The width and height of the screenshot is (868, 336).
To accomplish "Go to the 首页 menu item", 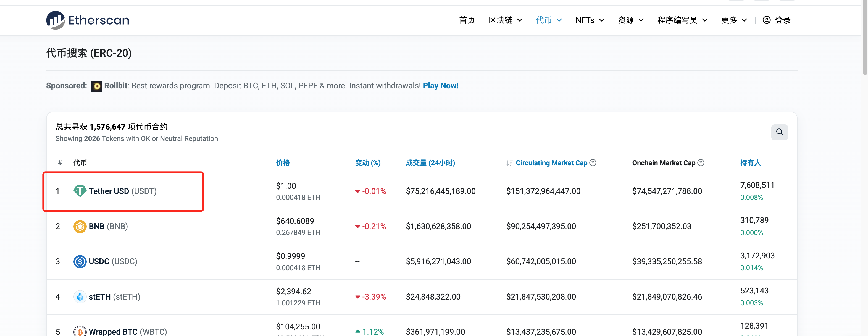I will (x=467, y=20).
